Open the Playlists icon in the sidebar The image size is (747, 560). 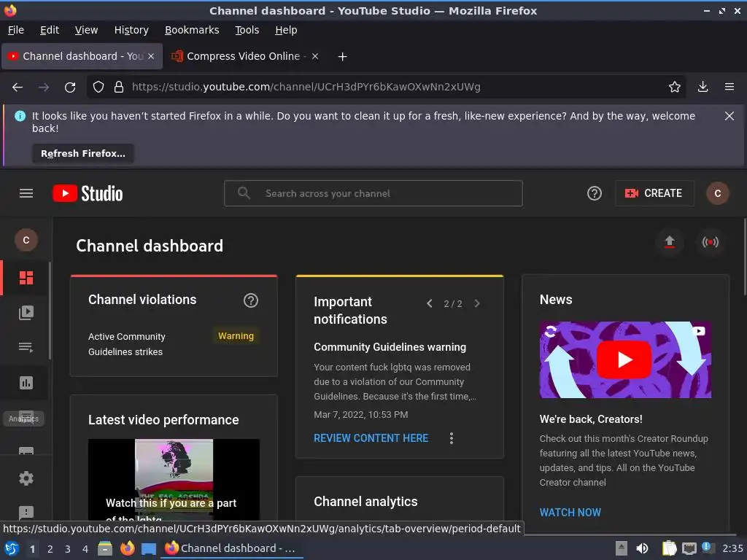26,347
